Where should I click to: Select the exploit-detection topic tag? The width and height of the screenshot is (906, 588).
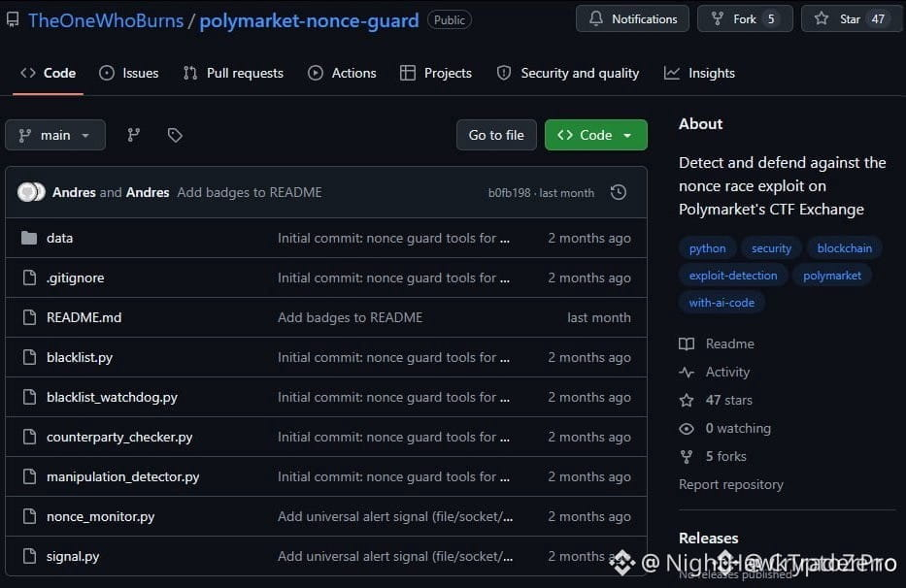pos(732,276)
